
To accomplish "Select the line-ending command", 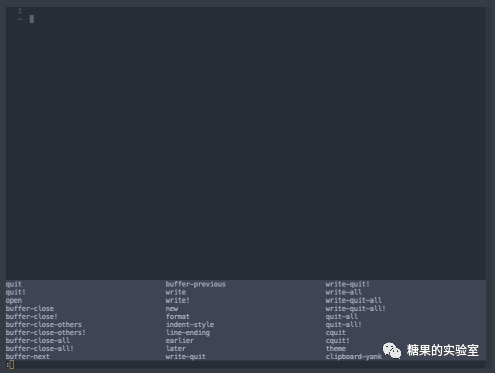I will click(x=188, y=332).
